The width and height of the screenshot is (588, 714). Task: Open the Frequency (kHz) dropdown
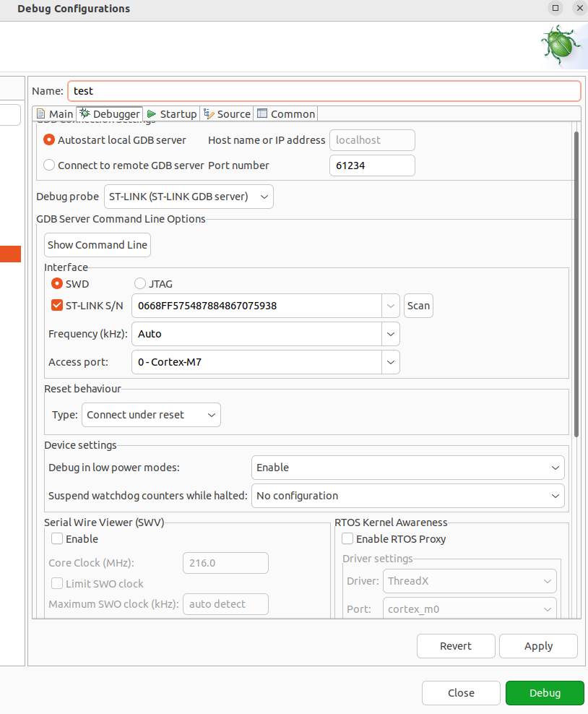pos(391,334)
